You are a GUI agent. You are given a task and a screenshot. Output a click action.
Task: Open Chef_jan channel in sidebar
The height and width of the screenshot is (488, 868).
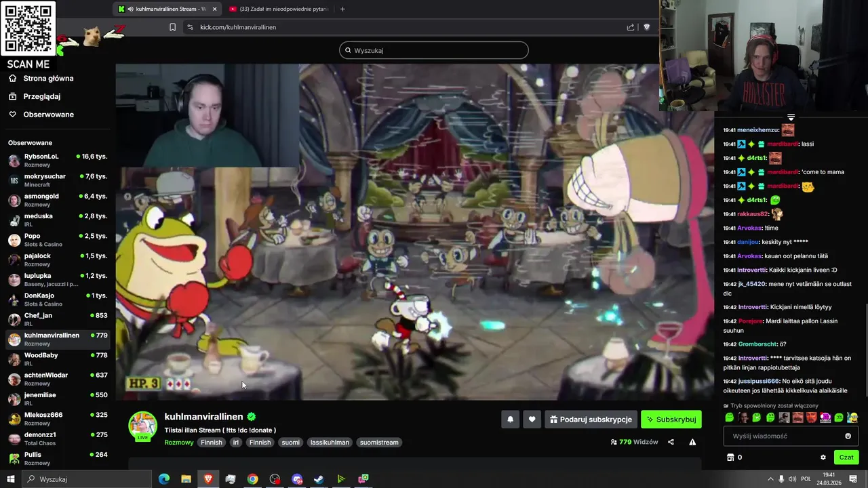pos(58,319)
